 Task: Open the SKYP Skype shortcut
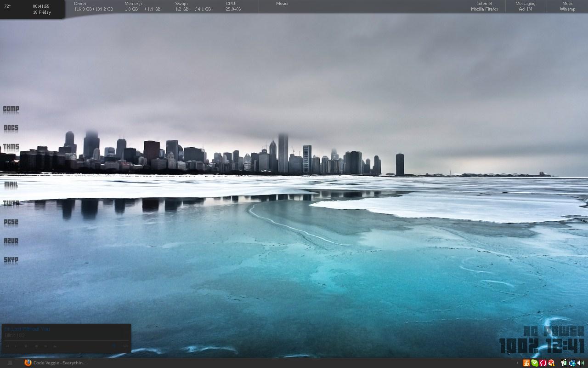click(11, 260)
